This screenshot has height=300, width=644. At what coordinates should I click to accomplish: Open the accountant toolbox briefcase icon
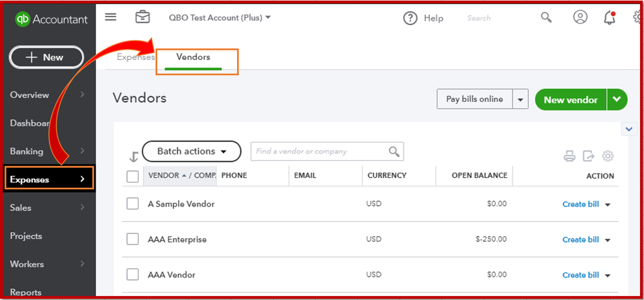[x=142, y=17]
